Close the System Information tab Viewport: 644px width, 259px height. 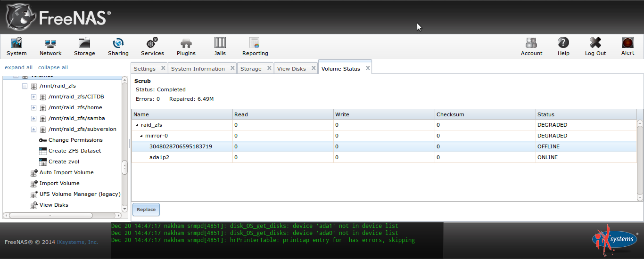click(x=232, y=68)
